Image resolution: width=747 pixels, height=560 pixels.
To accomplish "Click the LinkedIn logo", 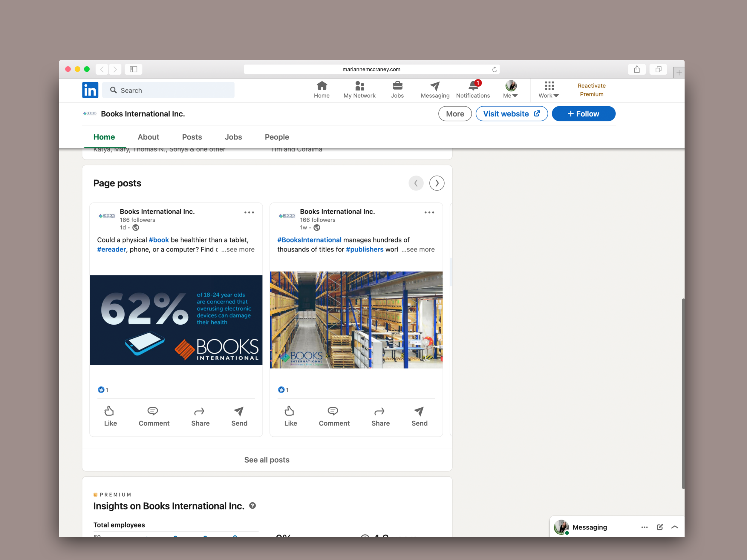I will pos(90,90).
